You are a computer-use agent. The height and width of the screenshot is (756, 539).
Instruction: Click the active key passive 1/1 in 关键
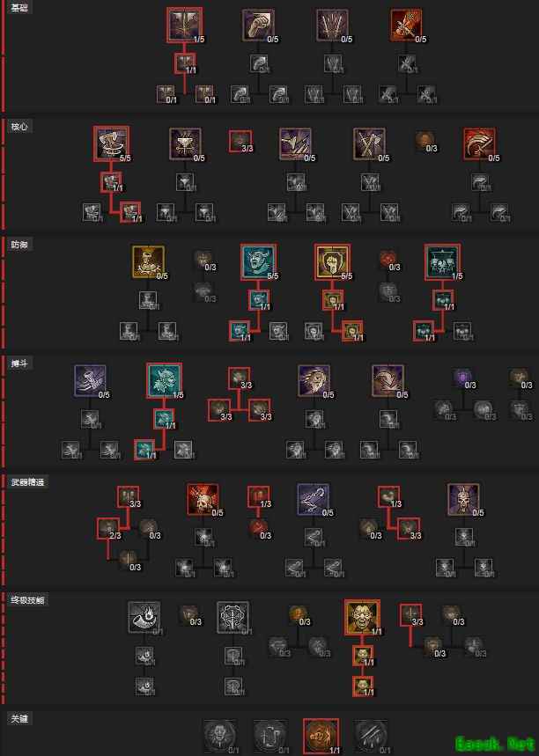pos(321,736)
